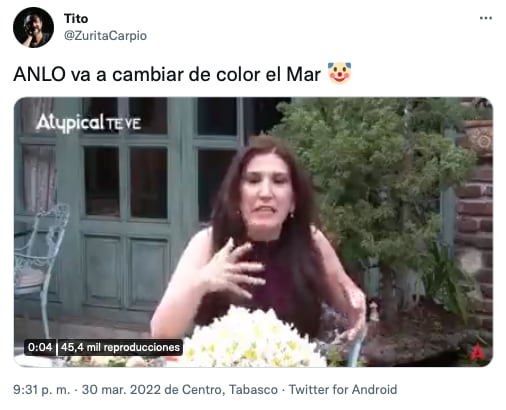Open the @ZuritaCarpio handle link

coord(105,36)
